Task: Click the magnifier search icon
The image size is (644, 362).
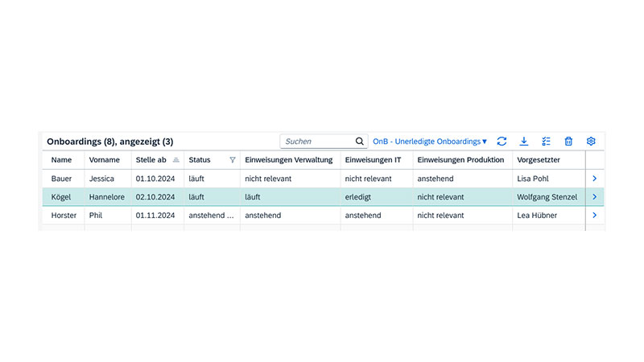Action: point(360,142)
